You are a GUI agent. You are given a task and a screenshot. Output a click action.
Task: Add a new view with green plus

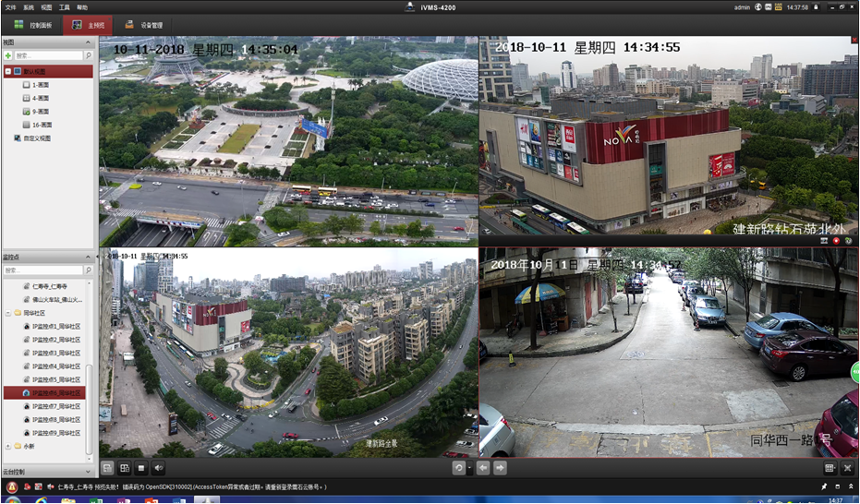tap(7, 56)
